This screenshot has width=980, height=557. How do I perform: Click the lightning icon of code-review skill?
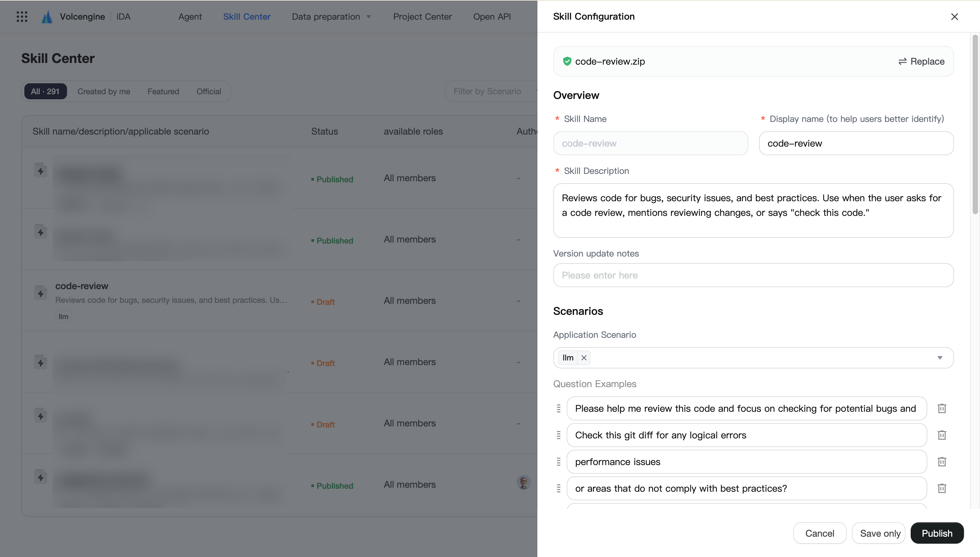tap(41, 293)
